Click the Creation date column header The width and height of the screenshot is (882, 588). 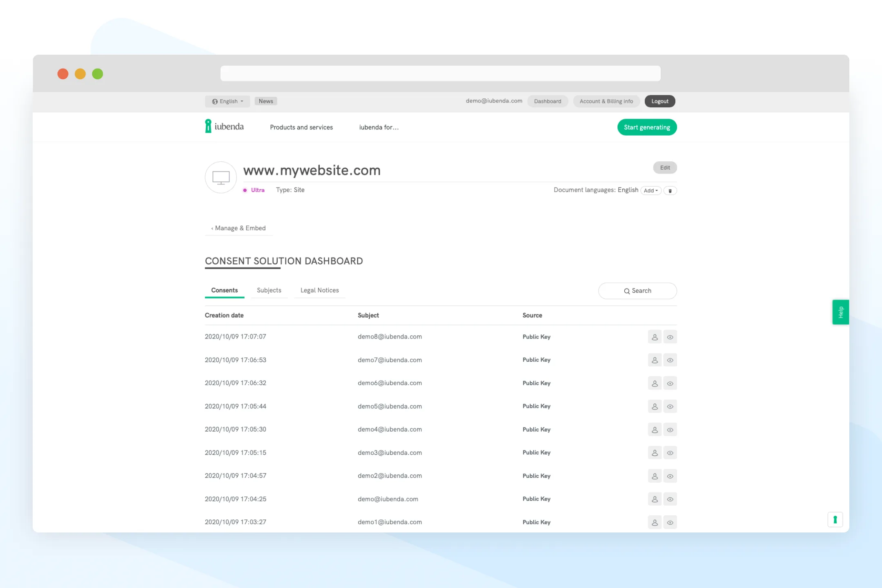click(x=224, y=315)
